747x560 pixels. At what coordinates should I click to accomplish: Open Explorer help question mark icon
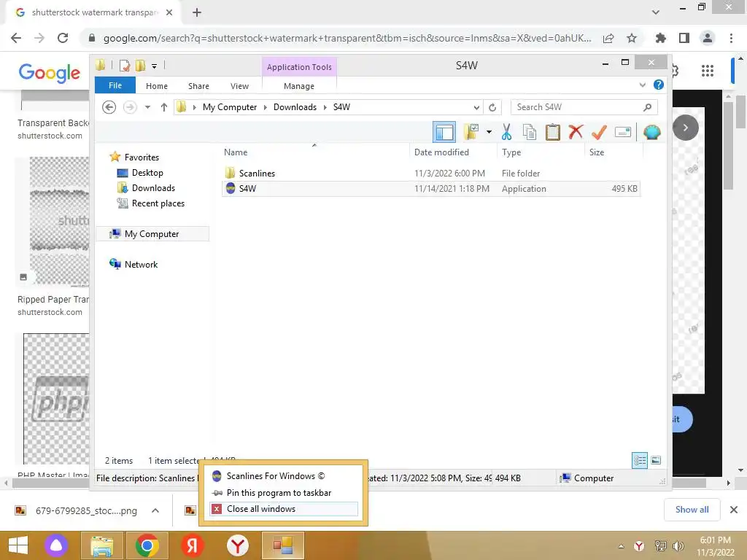659,85
